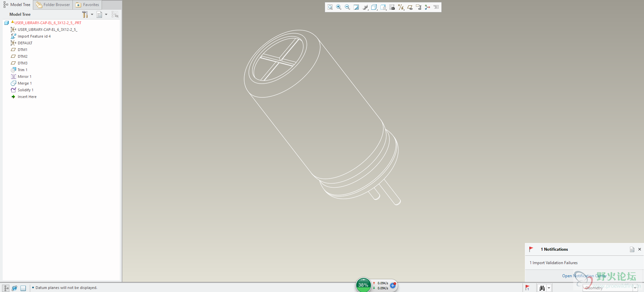Open Model Tree settings hammer icon
Screen dimensions: 644x292
tap(85, 14)
